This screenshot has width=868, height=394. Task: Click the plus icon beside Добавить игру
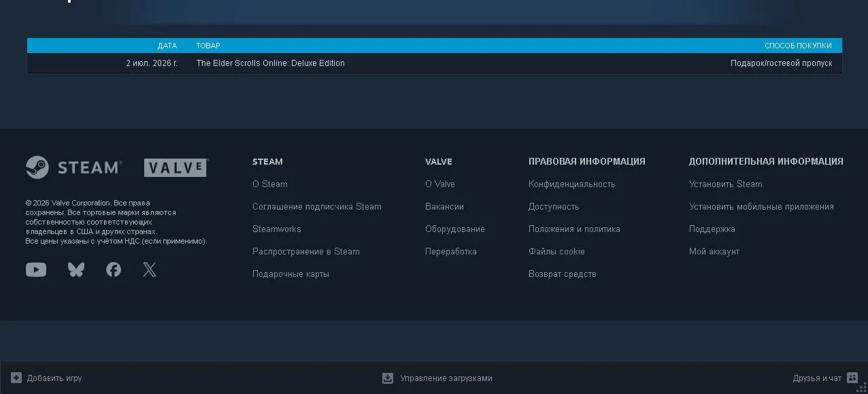coord(16,378)
